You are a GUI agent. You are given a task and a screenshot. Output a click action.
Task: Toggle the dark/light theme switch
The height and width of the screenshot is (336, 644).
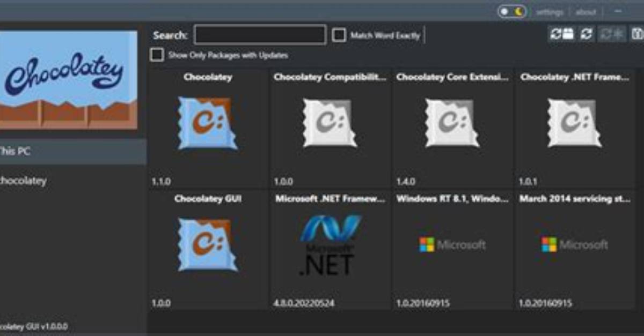(512, 11)
